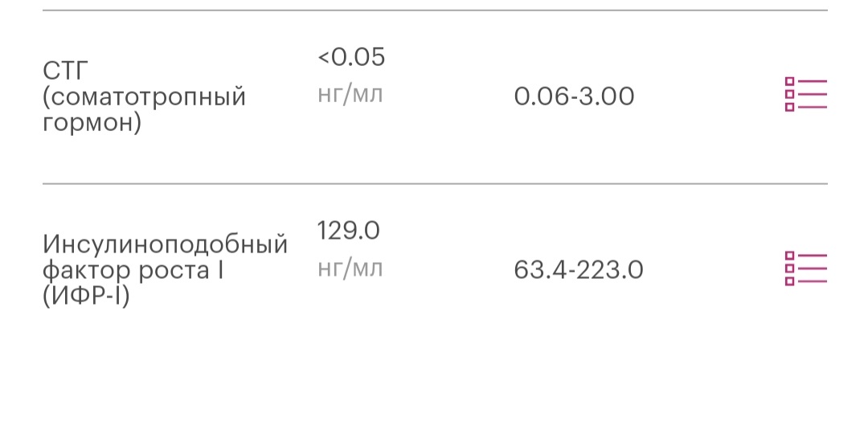Viewport: 868px width, 422px height.
Task: Tap the word "Инсулиноподобный"
Action: click(165, 244)
